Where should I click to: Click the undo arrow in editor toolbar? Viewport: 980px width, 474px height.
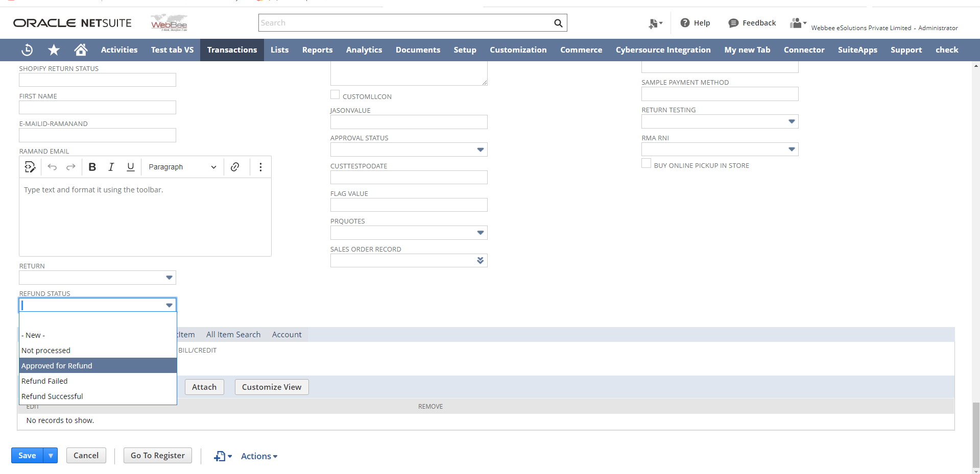pos(52,167)
